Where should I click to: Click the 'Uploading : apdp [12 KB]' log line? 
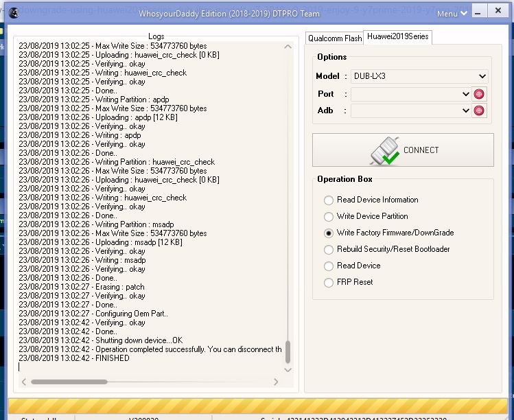98,117
